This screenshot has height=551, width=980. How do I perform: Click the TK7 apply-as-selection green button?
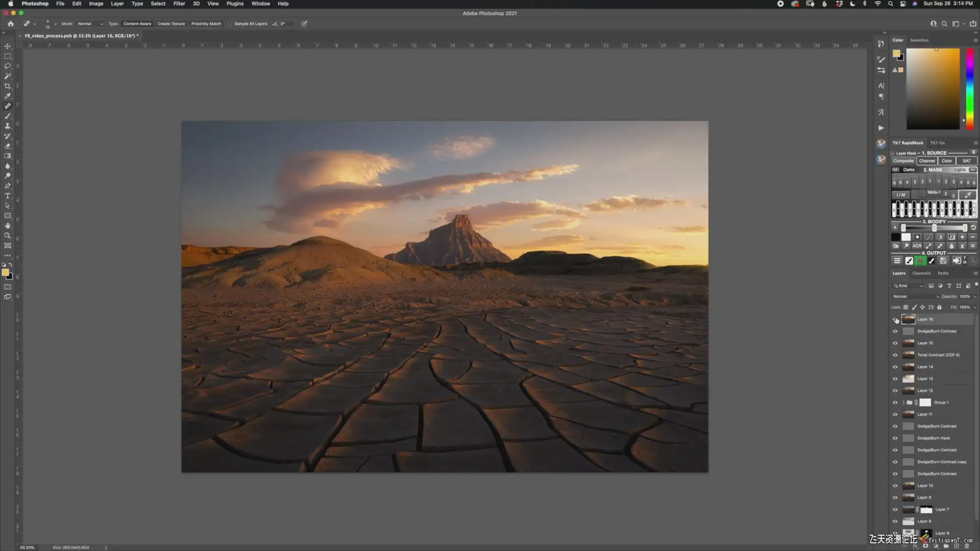click(920, 261)
